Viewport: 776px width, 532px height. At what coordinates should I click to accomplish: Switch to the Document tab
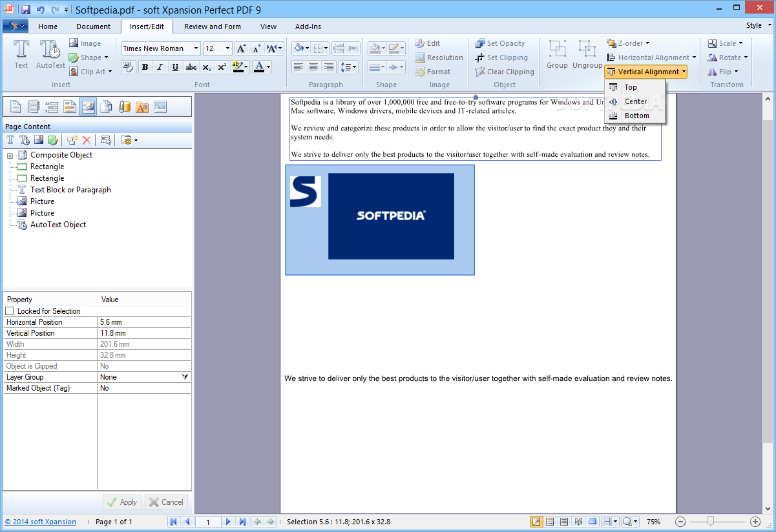click(93, 26)
